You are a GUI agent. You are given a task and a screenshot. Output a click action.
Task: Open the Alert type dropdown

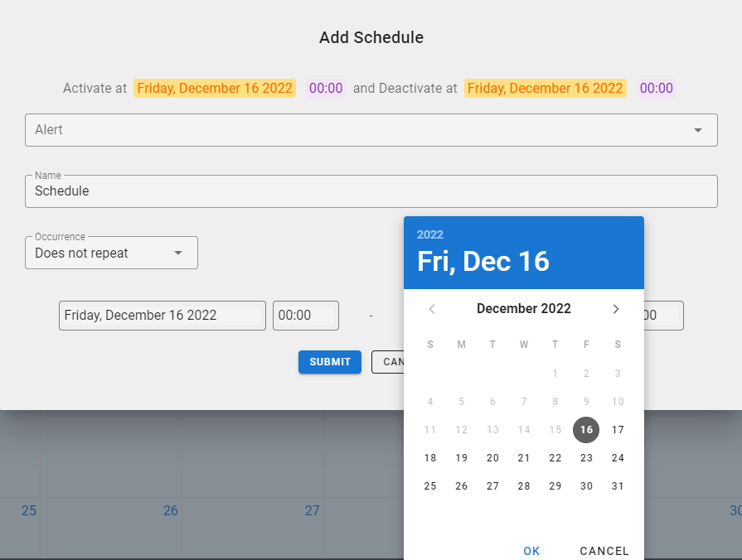[x=371, y=130]
